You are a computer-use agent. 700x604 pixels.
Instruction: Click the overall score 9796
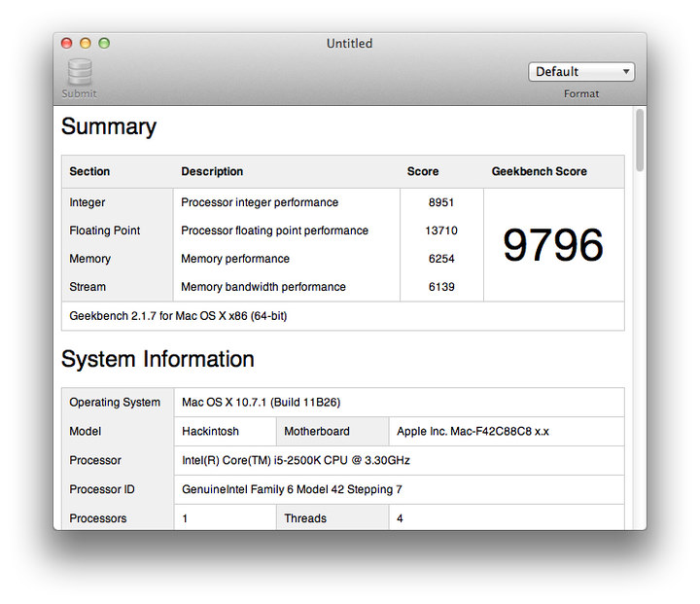point(553,245)
